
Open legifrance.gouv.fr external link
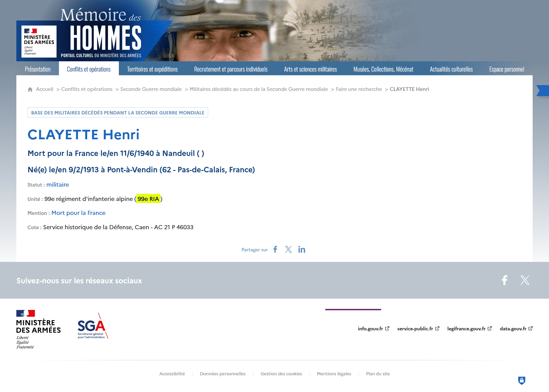tap(469, 329)
